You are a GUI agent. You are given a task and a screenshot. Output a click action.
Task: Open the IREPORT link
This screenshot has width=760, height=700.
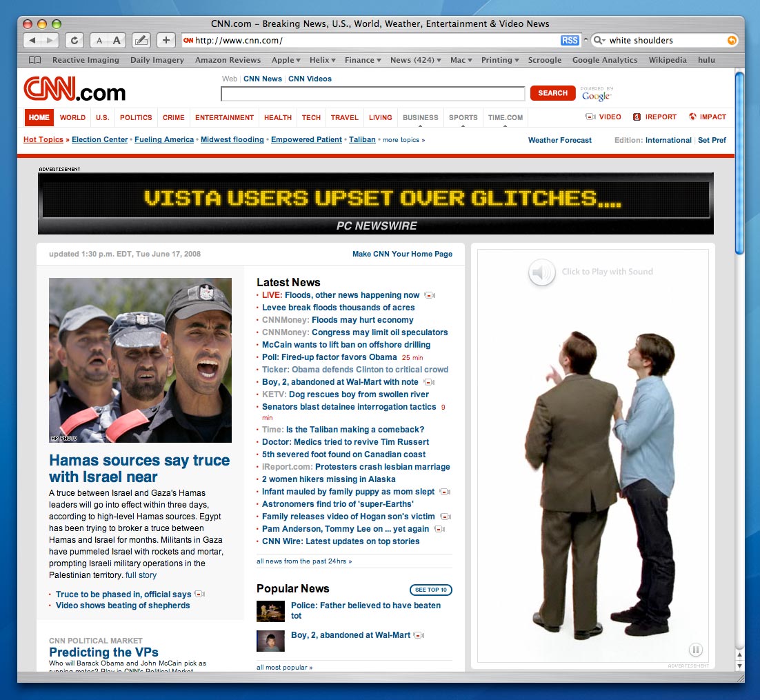[x=654, y=117]
